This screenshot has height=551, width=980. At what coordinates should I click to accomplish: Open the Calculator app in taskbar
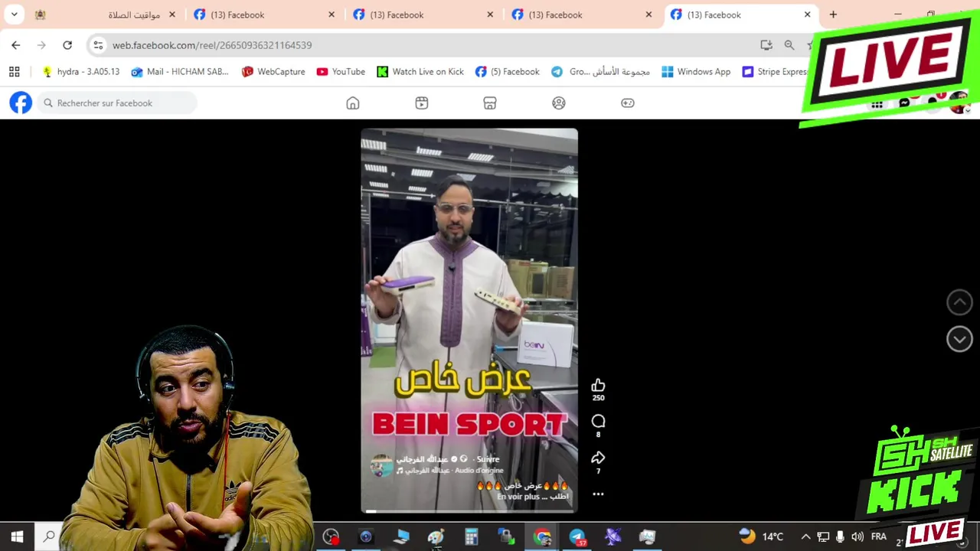(472, 537)
